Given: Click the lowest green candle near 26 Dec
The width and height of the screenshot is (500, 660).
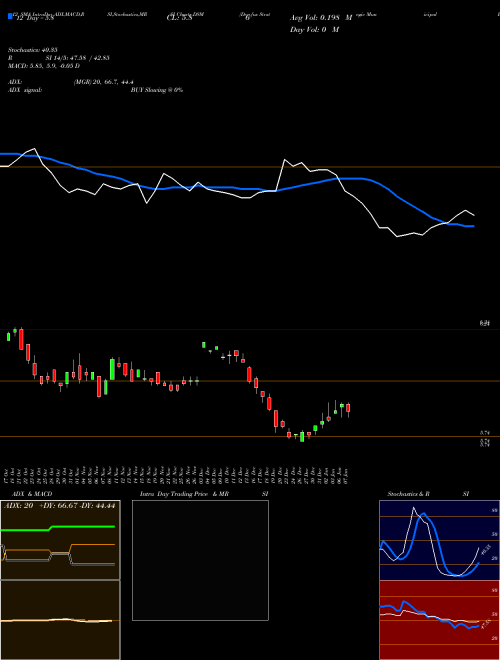Looking at the screenshot, I should tap(302, 436).
